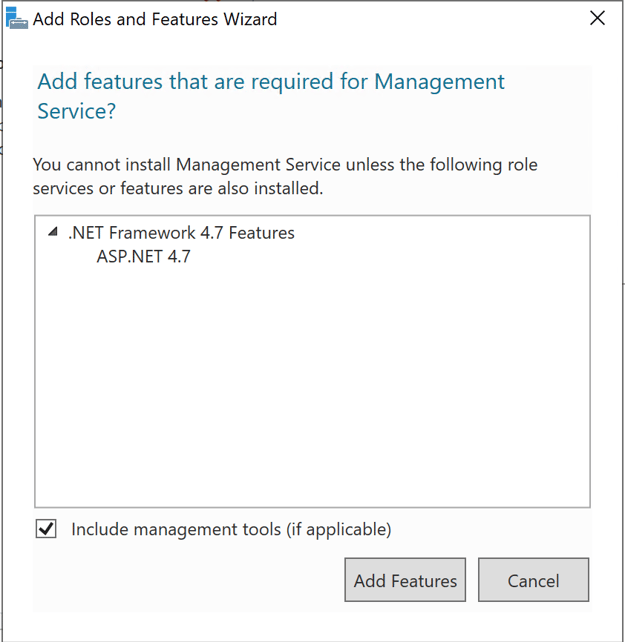Select the .NET Framework 4.7 Features item
Screen dimensions: 625x642
tap(181, 233)
